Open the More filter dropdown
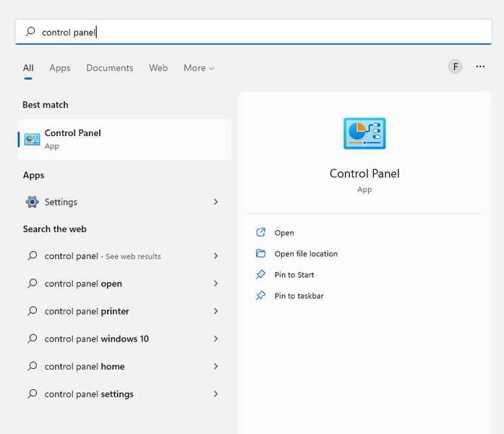 199,68
